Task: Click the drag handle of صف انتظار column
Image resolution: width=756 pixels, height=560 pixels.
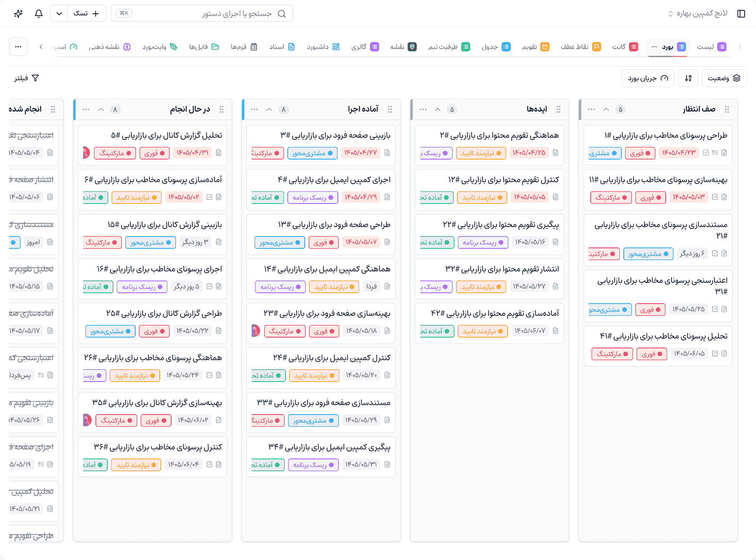Action: pos(727,110)
